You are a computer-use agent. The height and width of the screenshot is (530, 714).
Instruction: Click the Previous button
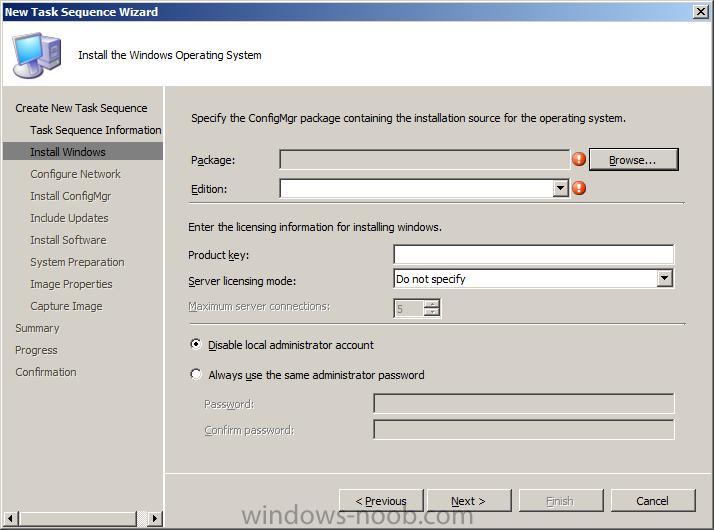381,501
